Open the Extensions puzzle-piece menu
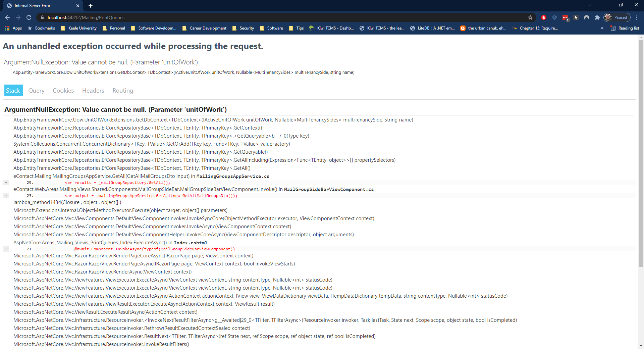 [597, 17]
